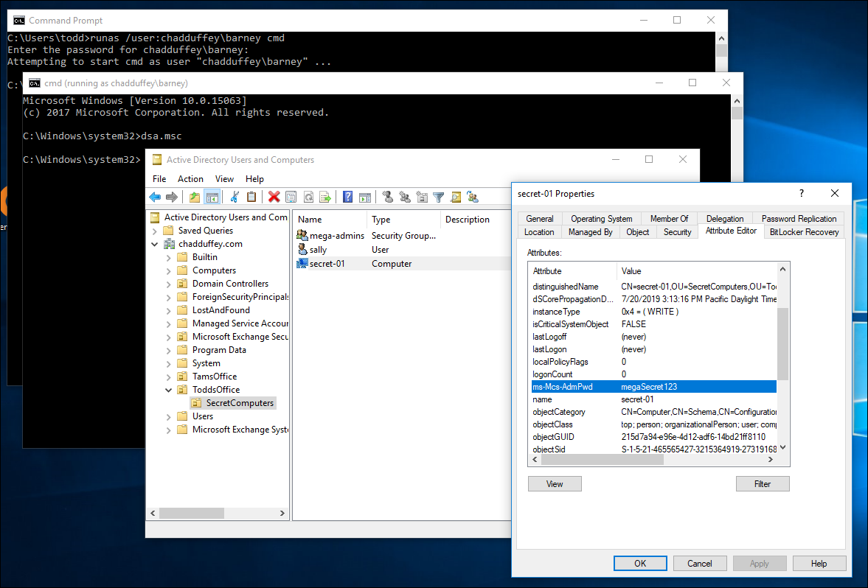
Task: Open the View menu
Action: pos(224,178)
